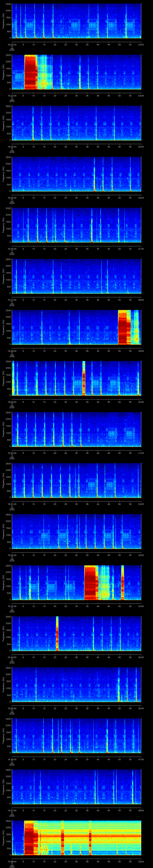Click the "16:31:00" start time label
153x868 pixels.
tap(12, 504)
